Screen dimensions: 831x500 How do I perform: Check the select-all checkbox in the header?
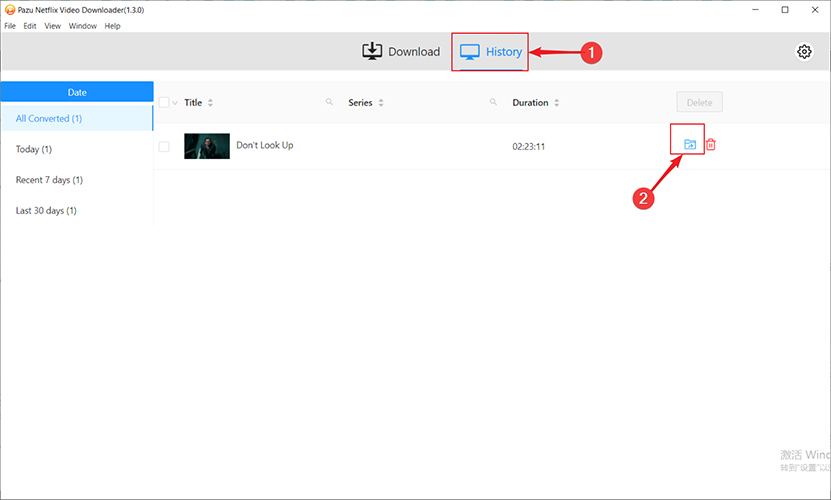point(164,103)
